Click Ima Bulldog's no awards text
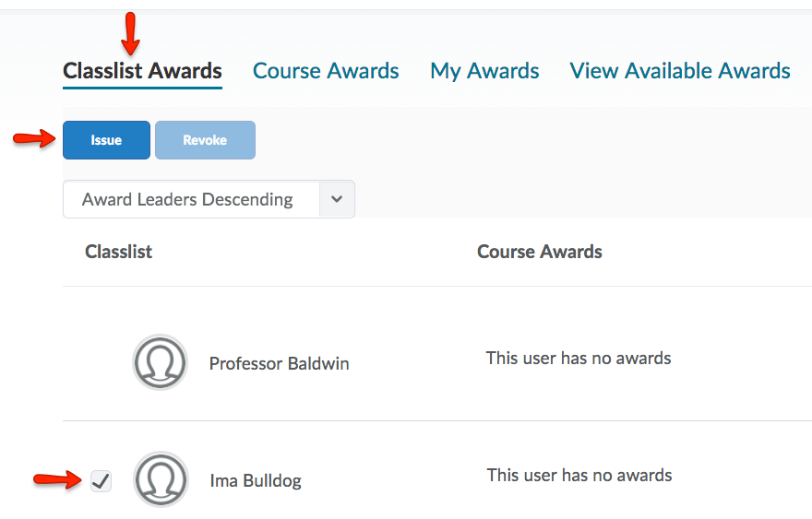The height and width of the screenshot is (519, 812). tap(579, 476)
